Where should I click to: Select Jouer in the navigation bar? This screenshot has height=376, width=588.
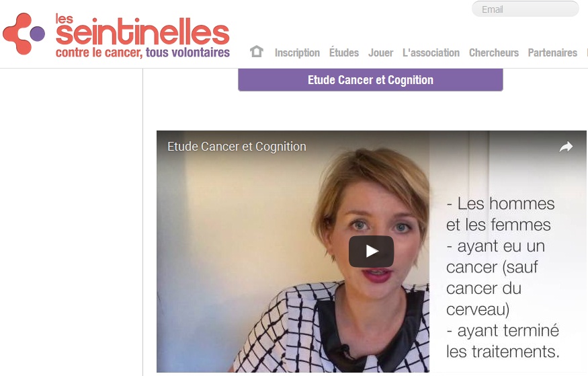point(380,52)
